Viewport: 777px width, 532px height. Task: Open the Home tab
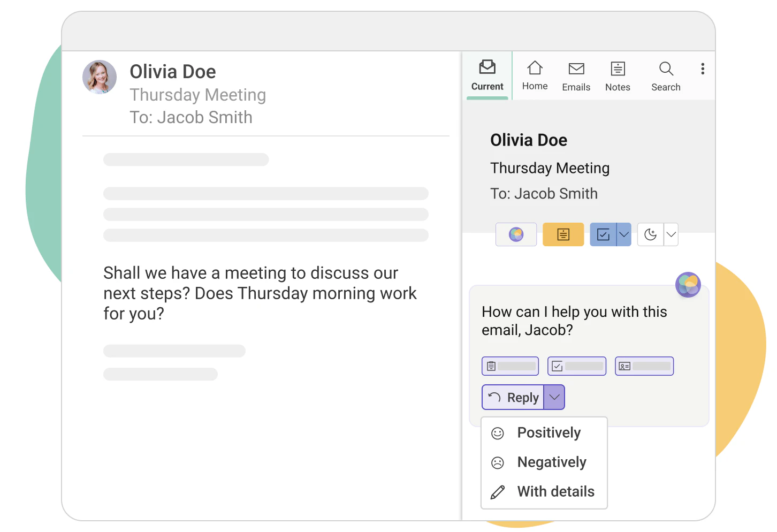535,75
